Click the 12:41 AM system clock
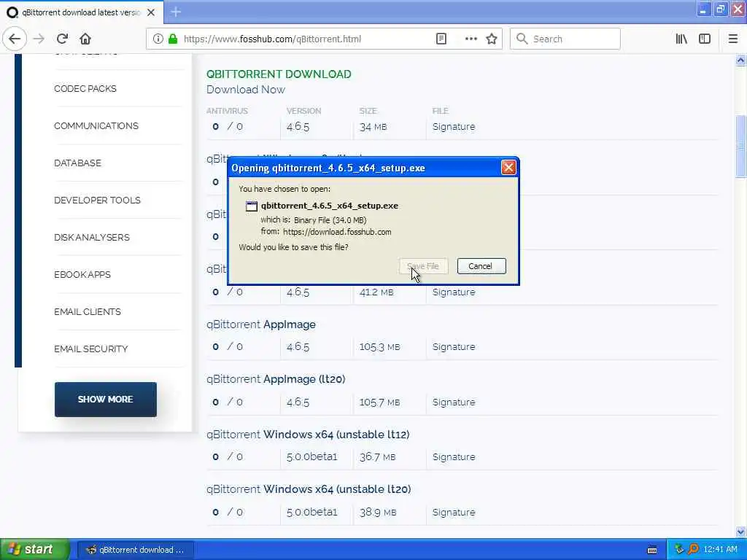This screenshot has height=560, width=747. 720,550
